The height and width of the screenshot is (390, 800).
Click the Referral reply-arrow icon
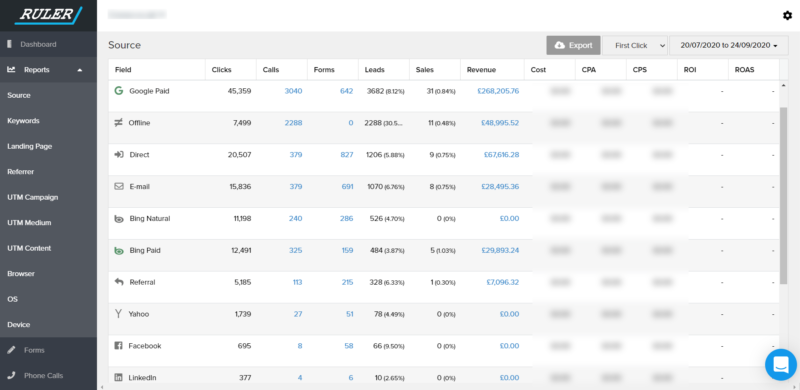pos(119,282)
